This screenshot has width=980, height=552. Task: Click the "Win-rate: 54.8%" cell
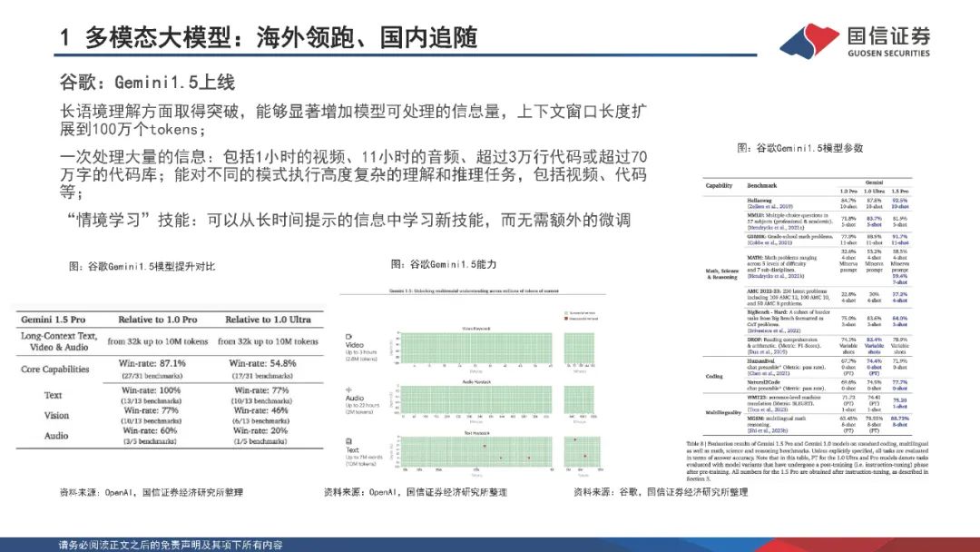[262, 363]
